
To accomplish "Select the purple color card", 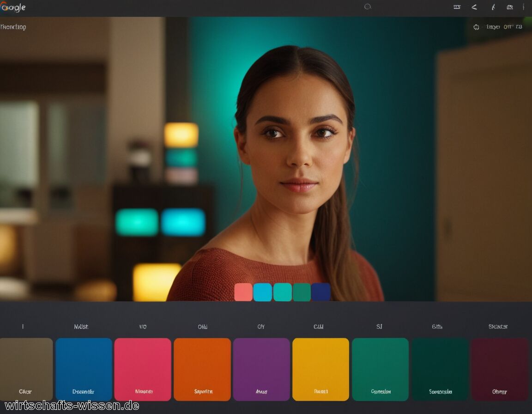I will (261, 369).
